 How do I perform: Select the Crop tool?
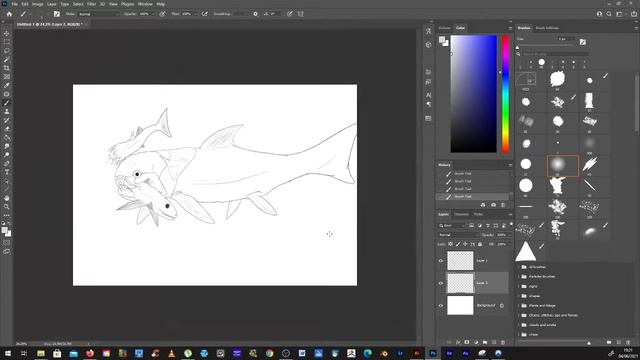[7, 68]
